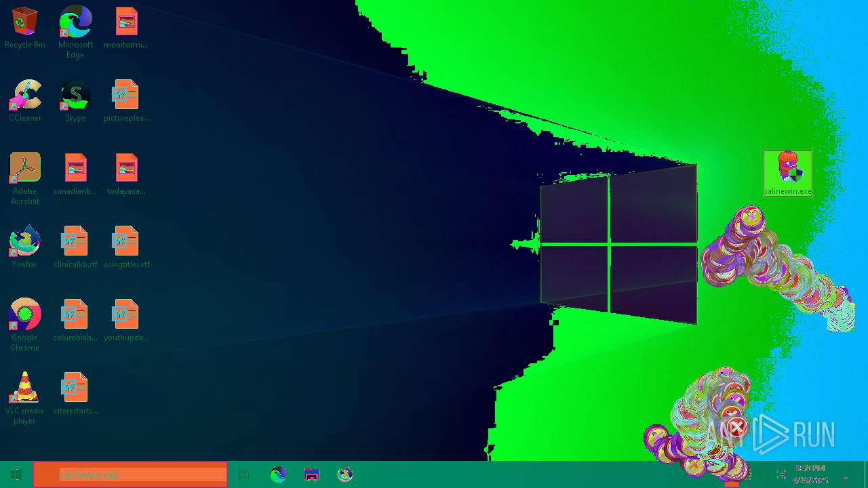Select the CCleaner desktop shortcut
Image resolution: width=868 pixels, height=488 pixels.
point(25,101)
